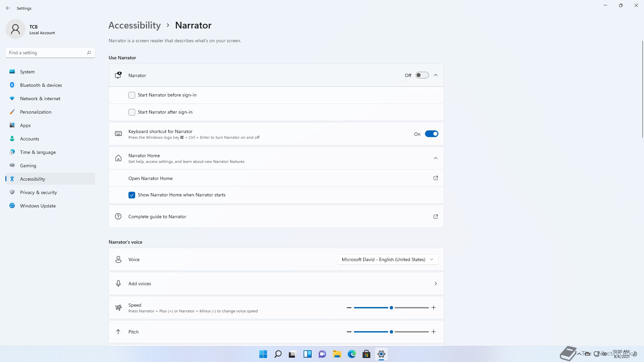The width and height of the screenshot is (644, 362).
Task: Click the keyboard icon beside Keyboard shortcut
Action: (118, 133)
